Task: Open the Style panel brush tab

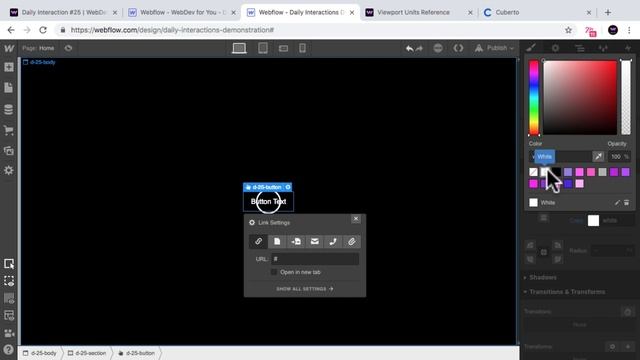Action: pyautogui.click(x=531, y=48)
